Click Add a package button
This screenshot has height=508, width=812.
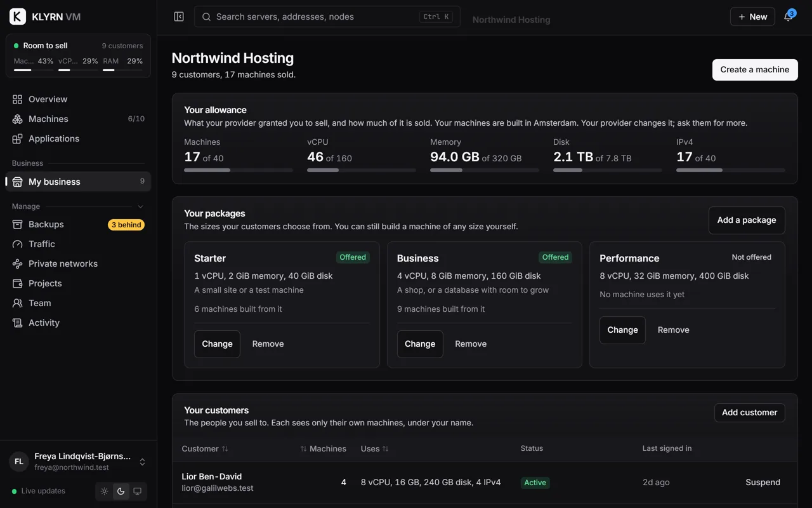747,220
